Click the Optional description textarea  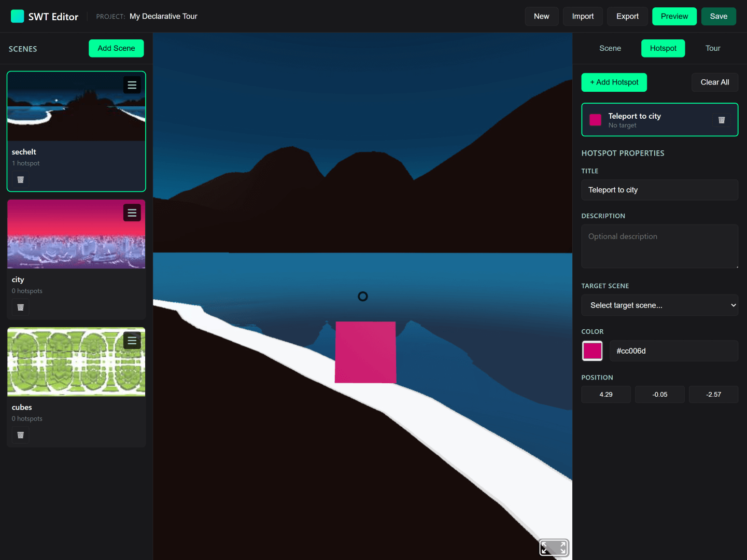coord(660,246)
